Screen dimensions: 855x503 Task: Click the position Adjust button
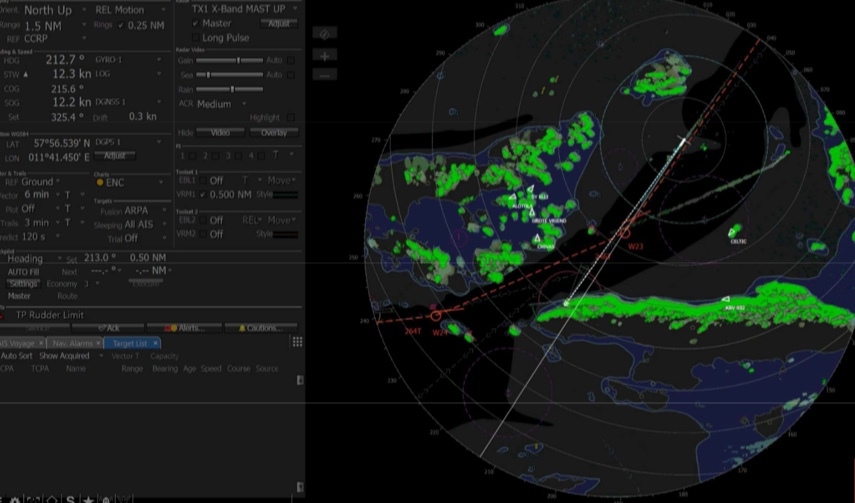pos(115,156)
